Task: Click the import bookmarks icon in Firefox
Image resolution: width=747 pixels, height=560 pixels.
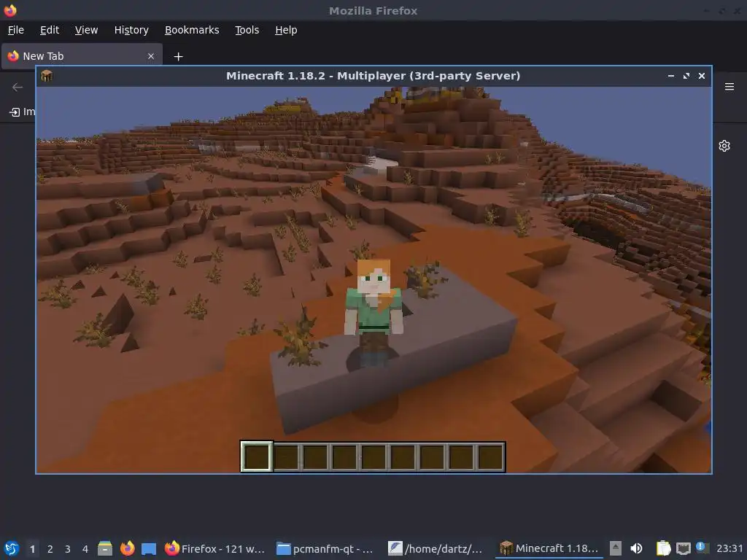Action: click(15, 112)
